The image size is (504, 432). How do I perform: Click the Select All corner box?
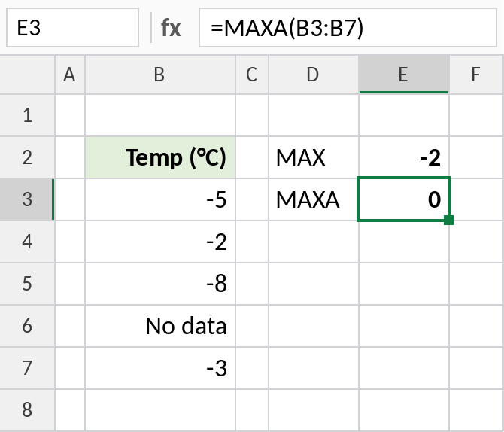tap(27, 75)
